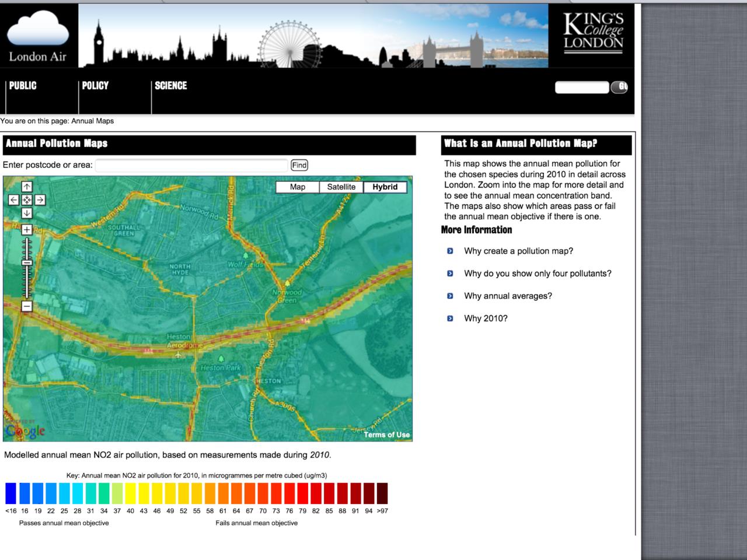This screenshot has width=747, height=560.
Task: Click the postcode or area input field
Action: pyautogui.click(x=191, y=165)
